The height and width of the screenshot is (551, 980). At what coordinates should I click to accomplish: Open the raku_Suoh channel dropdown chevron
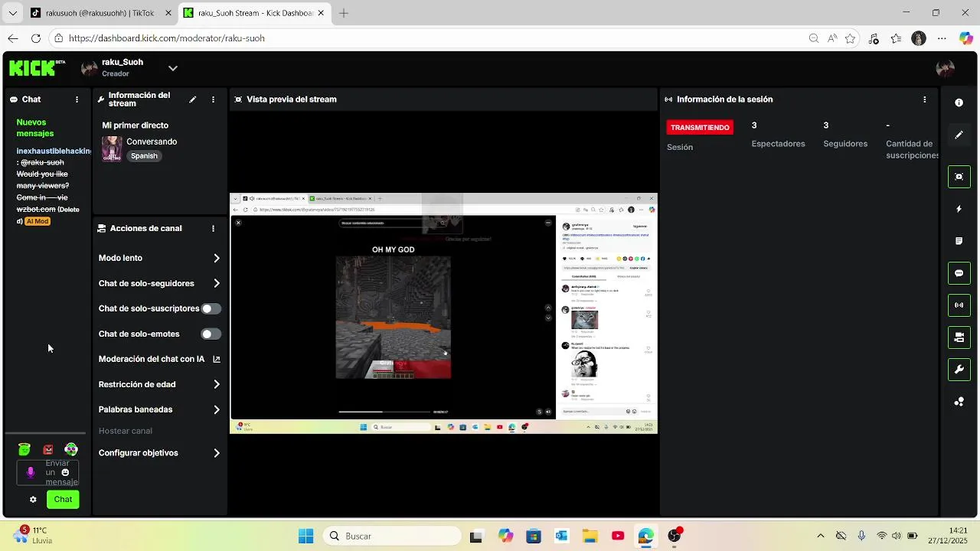pos(173,68)
